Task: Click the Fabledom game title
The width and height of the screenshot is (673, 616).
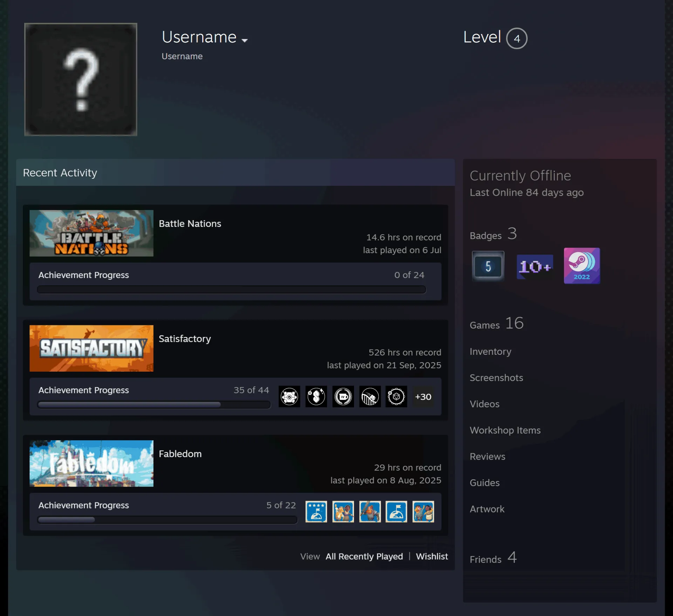Action: (180, 454)
